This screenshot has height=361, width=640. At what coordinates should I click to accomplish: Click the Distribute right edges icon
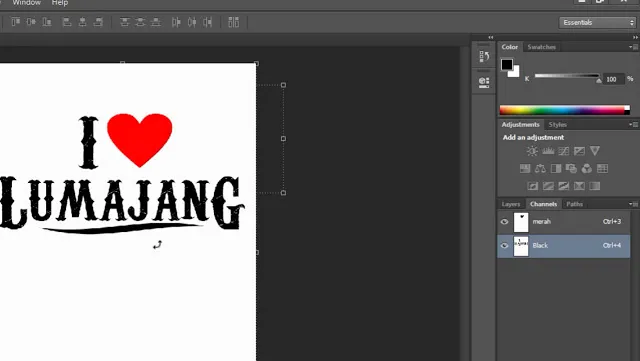[x=207, y=22]
